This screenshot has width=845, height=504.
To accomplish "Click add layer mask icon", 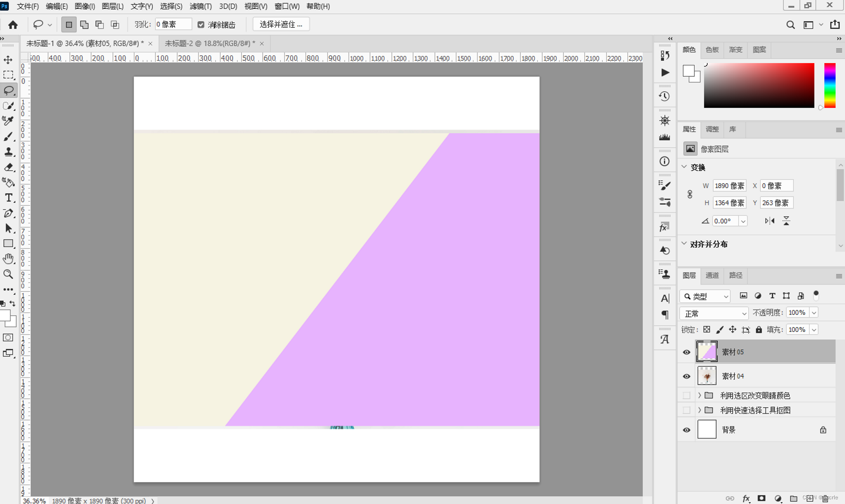I will point(761,498).
